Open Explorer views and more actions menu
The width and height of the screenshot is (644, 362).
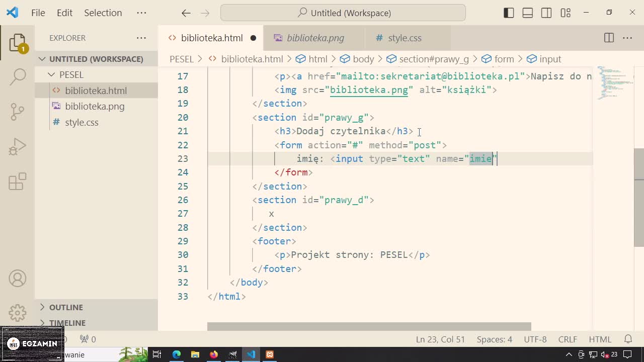point(141,38)
